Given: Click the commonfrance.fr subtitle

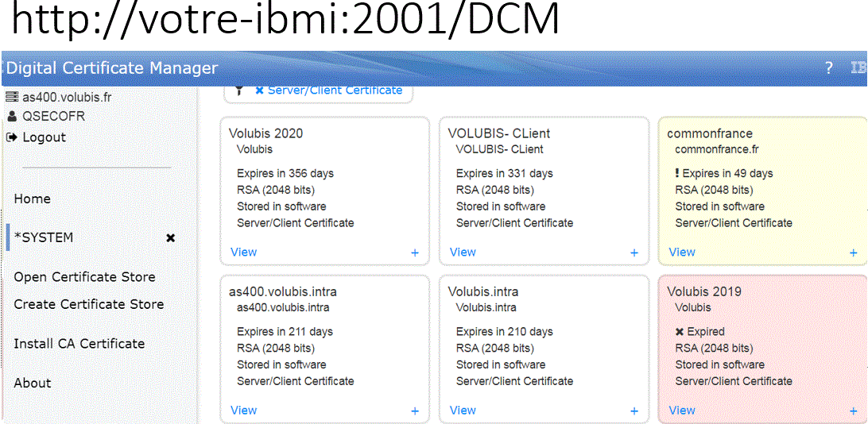Looking at the screenshot, I should (x=717, y=149).
